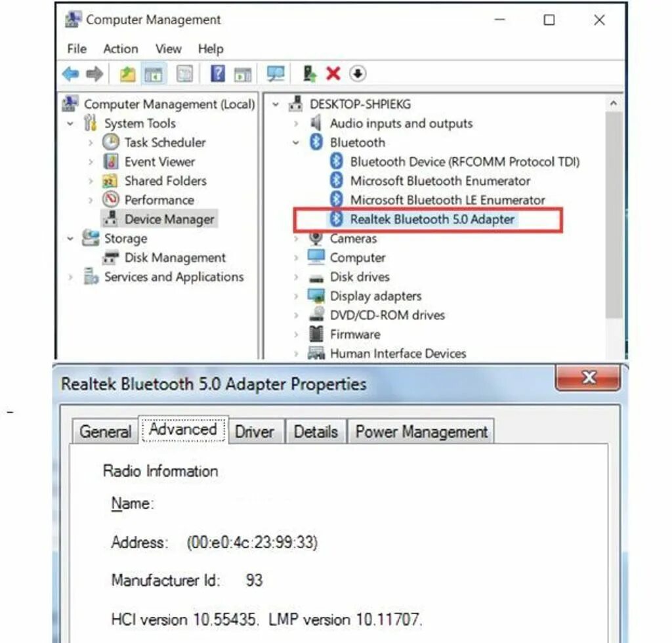Click the Manufacturer Id value 93
This screenshot has width=672, height=643.
[254, 581]
